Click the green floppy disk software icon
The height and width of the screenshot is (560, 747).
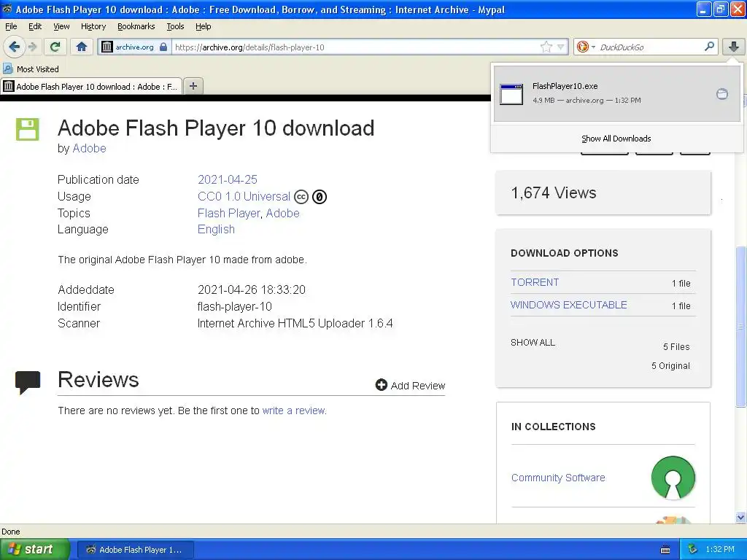[28, 130]
